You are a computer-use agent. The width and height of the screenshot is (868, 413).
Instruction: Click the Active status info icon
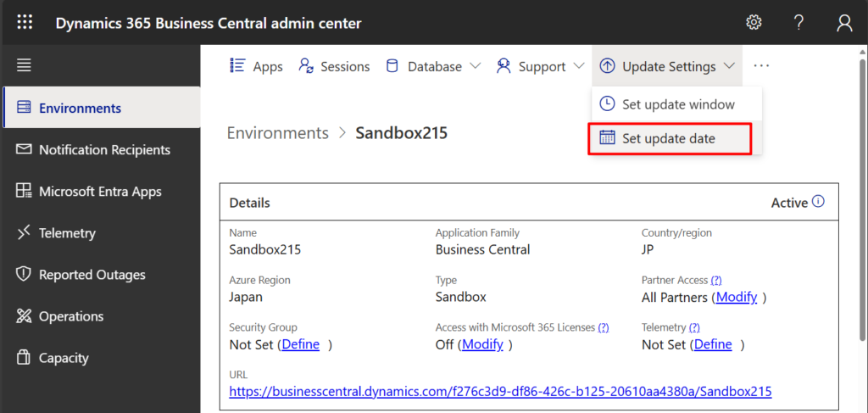tap(818, 202)
